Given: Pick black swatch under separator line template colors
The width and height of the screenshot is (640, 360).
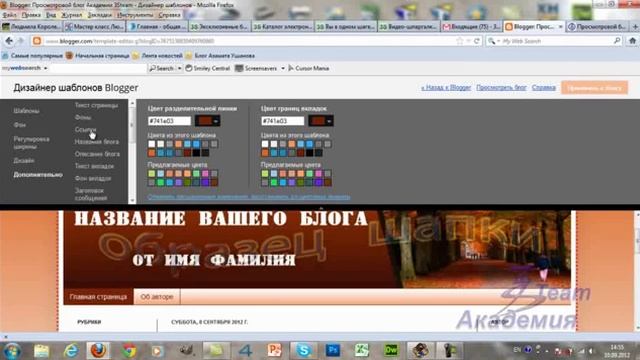Looking at the screenshot, I should pyautogui.click(x=196, y=153).
